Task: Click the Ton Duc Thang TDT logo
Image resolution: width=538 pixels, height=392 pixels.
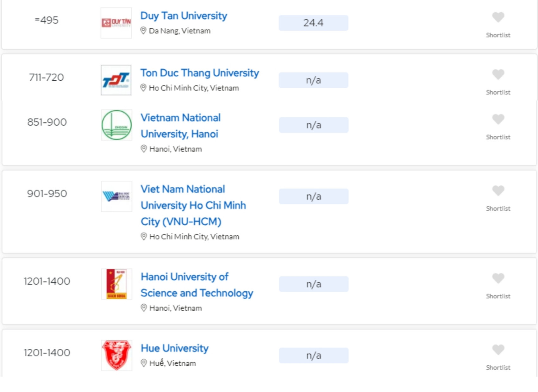Action: tap(116, 80)
